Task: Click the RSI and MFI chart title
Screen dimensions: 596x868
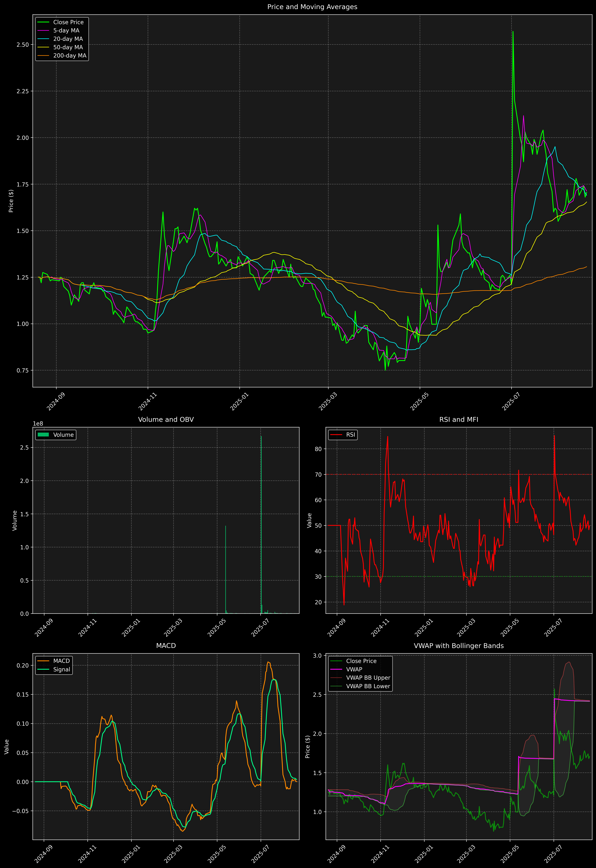Action: pos(459,419)
